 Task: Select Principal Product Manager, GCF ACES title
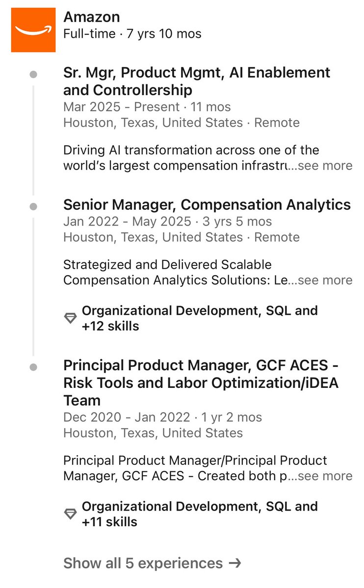[201, 383]
